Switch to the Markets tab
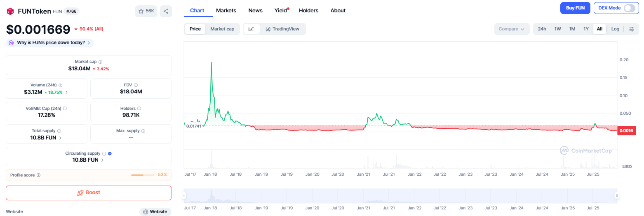The width and height of the screenshot is (644, 216). 226,10
